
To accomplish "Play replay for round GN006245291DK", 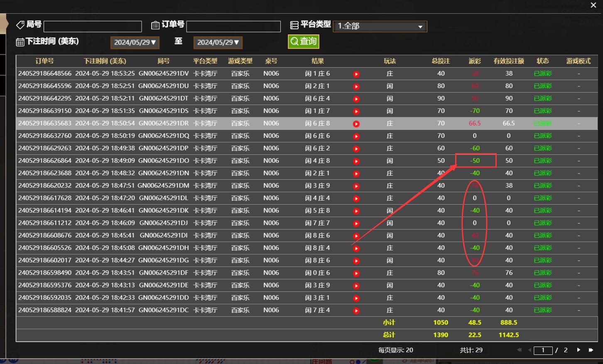I will pyautogui.click(x=356, y=211).
